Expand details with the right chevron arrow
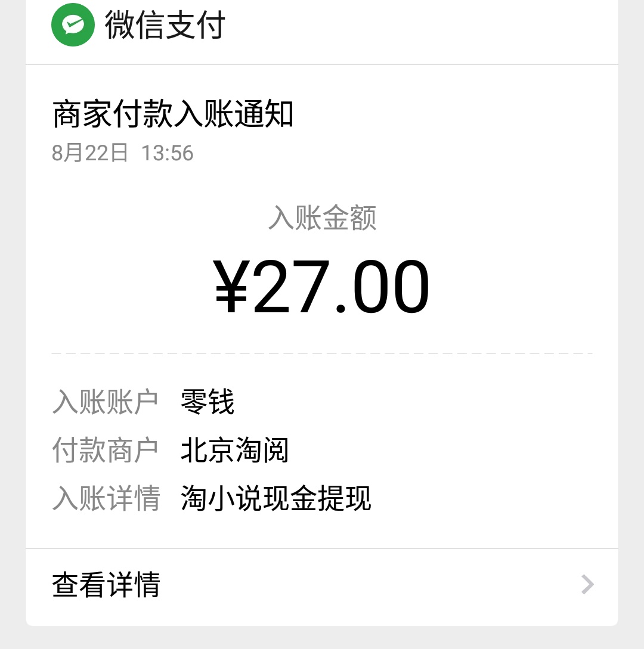 tap(588, 585)
